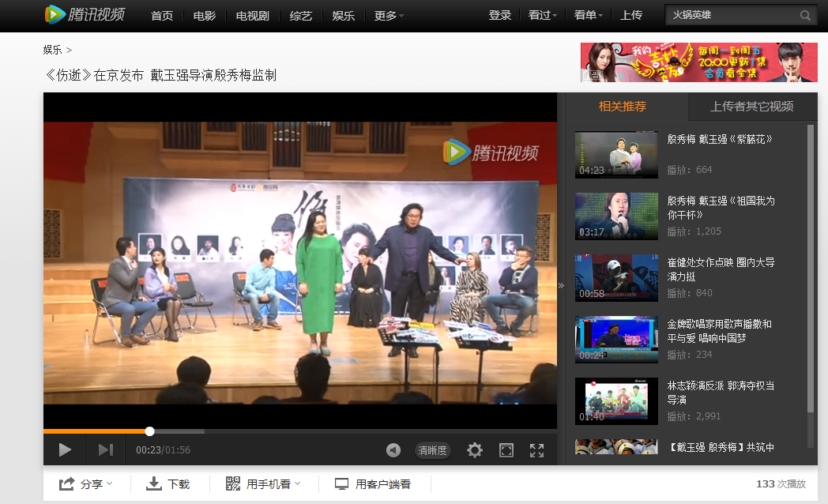This screenshot has height=504, width=828.
Task: Collapse the sidebar with the » arrow
Action: pos(560,284)
